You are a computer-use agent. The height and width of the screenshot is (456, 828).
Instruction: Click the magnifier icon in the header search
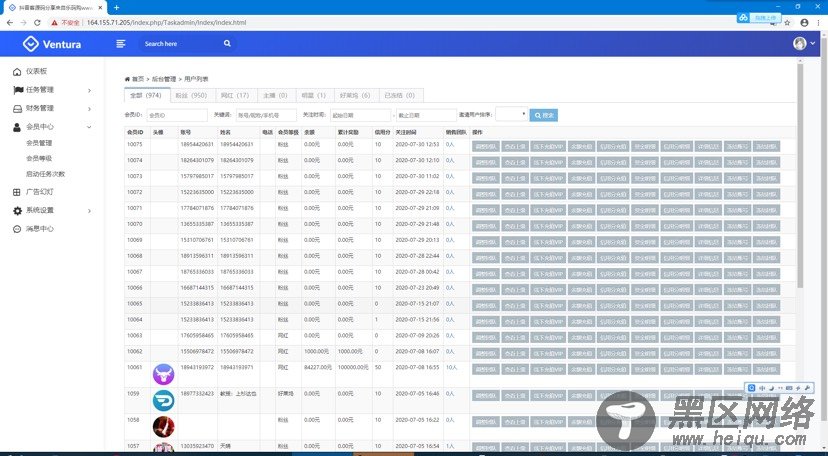(x=227, y=43)
